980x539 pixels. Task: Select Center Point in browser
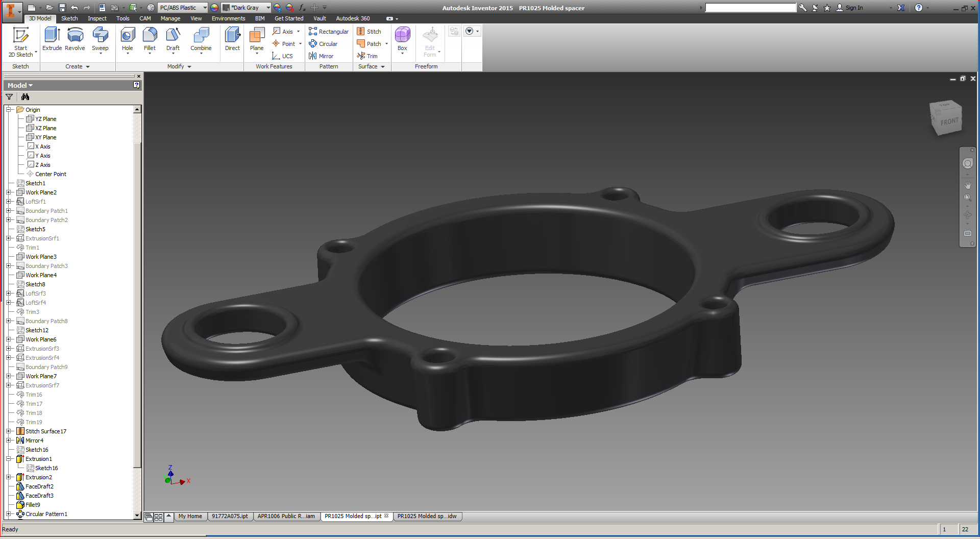pos(51,174)
